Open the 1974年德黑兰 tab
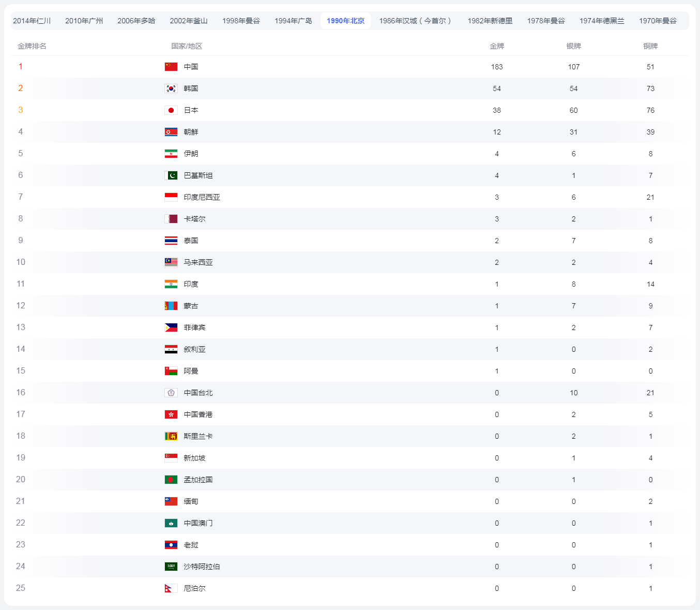The height and width of the screenshot is (610, 700). click(602, 21)
